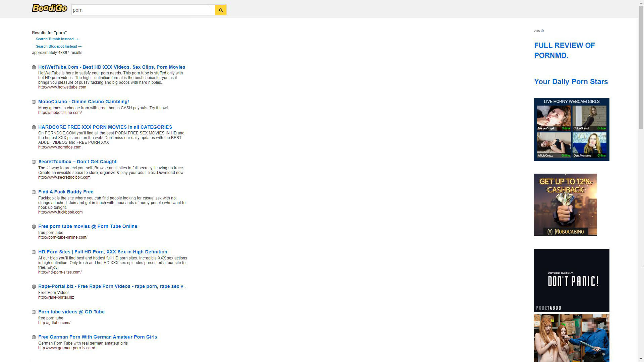This screenshot has height=362, width=644.
Task: Click globe icon beside MoboCasino result
Action: click(34, 102)
